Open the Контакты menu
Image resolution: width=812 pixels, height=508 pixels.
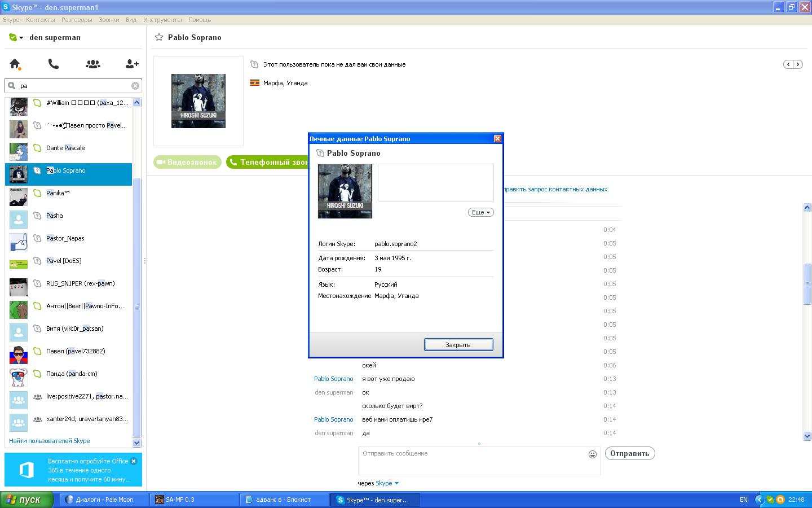[41, 20]
